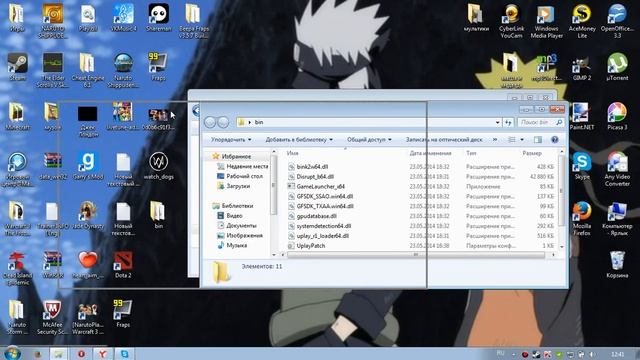The image size is (640, 360).
Task: Select the CyberLink YouCam shortcut
Action: tap(511, 22)
